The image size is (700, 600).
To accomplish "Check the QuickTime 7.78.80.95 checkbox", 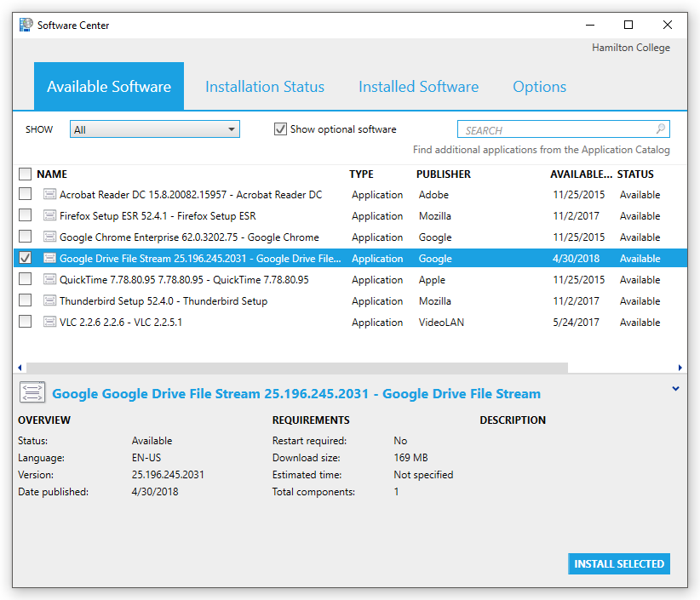I will pyautogui.click(x=25, y=279).
